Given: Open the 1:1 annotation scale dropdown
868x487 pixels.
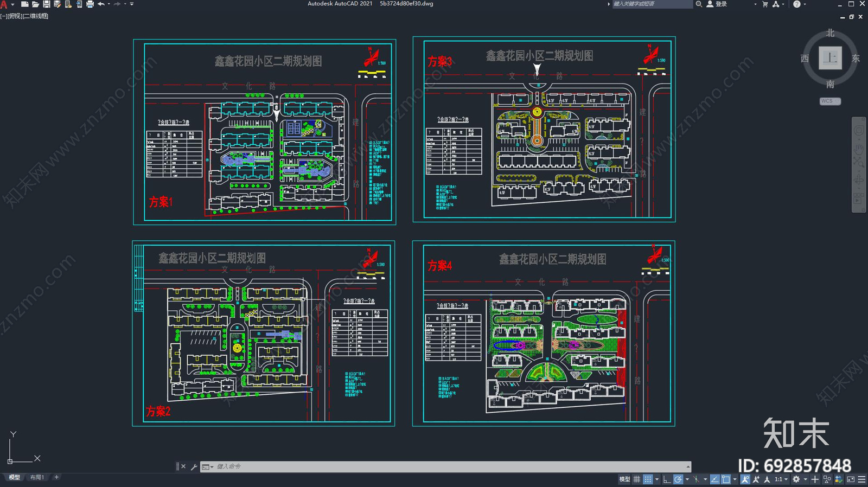Looking at the screenshot, I should [x=781, y=479].
